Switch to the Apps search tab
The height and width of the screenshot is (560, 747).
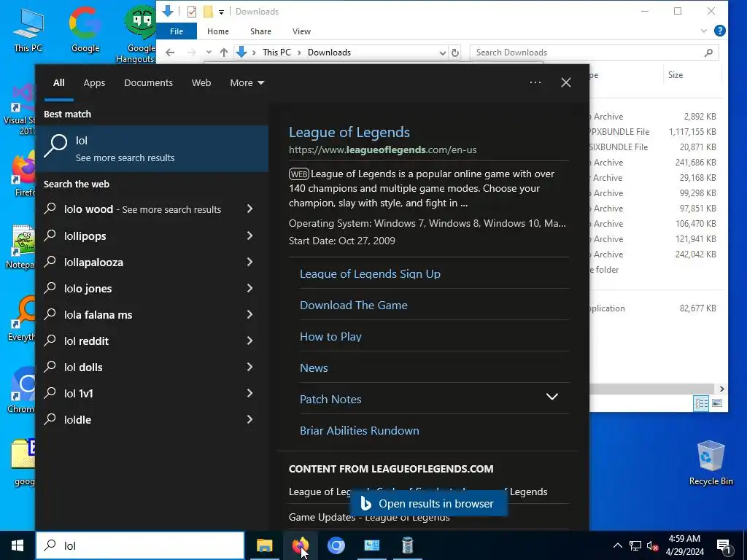(94, 83)
